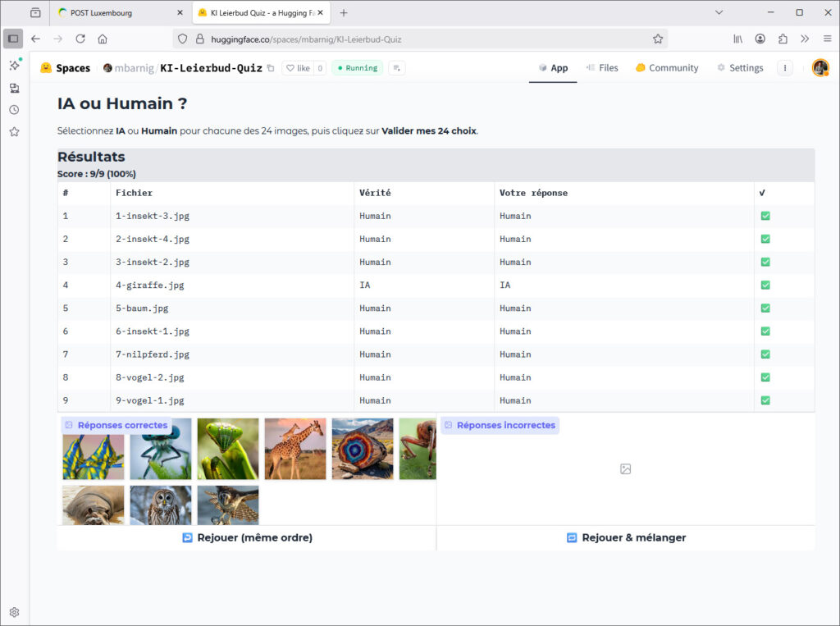
Task: Open the Firefox extensions icon
Action: click(783, 39)
